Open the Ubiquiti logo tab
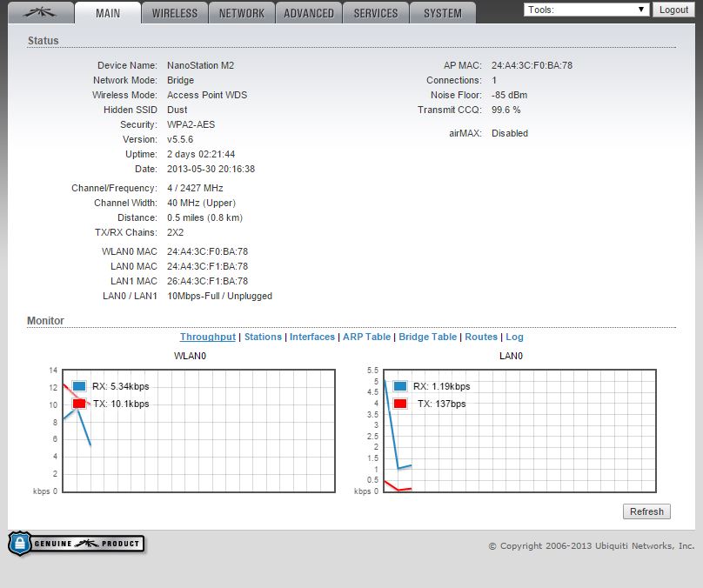Screen dimensions: 703x588 pyautogui.click(x=41, y=12)
